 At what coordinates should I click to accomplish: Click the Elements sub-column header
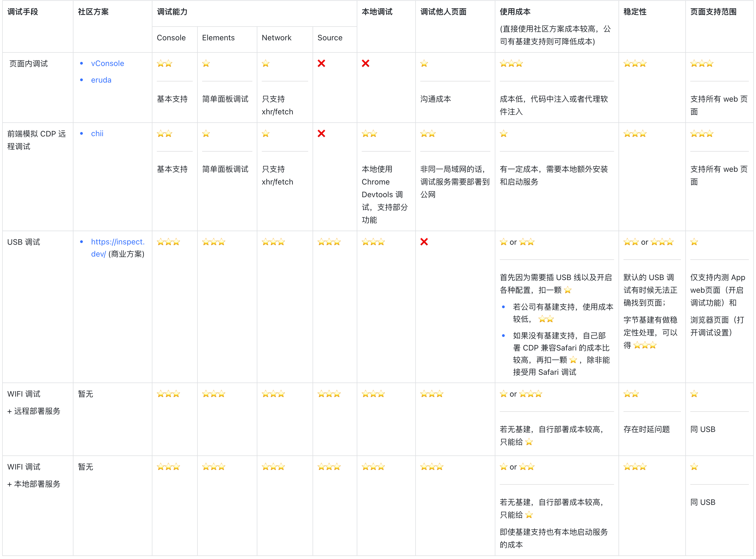coord(218,38)
